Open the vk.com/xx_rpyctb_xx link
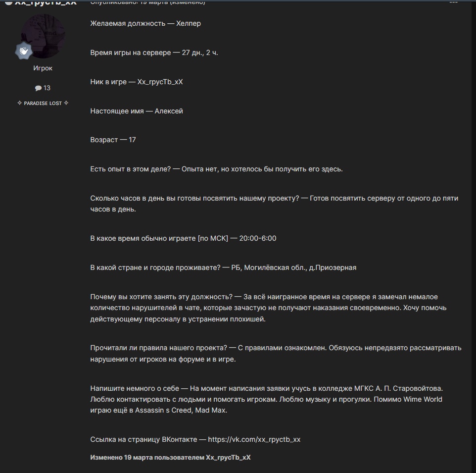 [x=254, y=439]
